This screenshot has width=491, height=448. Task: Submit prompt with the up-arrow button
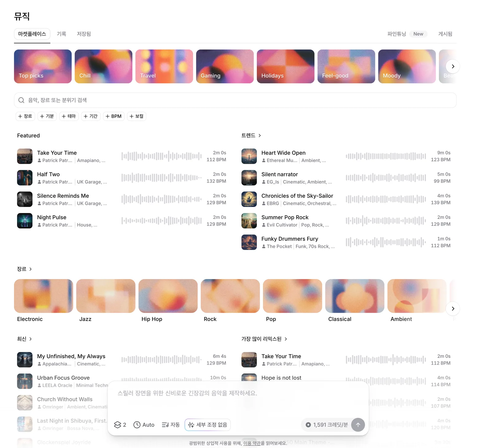tap(358, 425)
